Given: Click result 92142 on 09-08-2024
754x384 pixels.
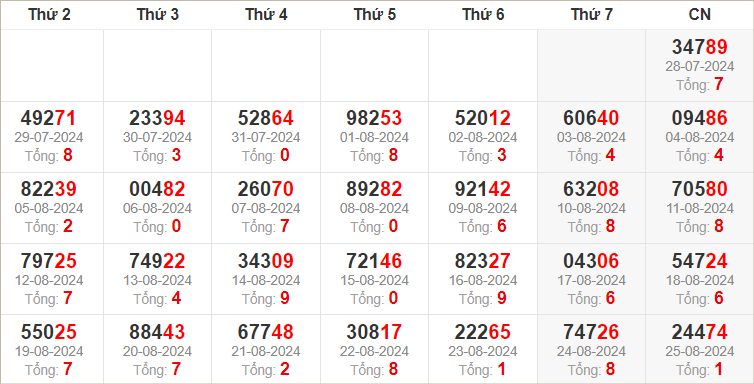Looking at the screenshot, I should pos(483,189).
